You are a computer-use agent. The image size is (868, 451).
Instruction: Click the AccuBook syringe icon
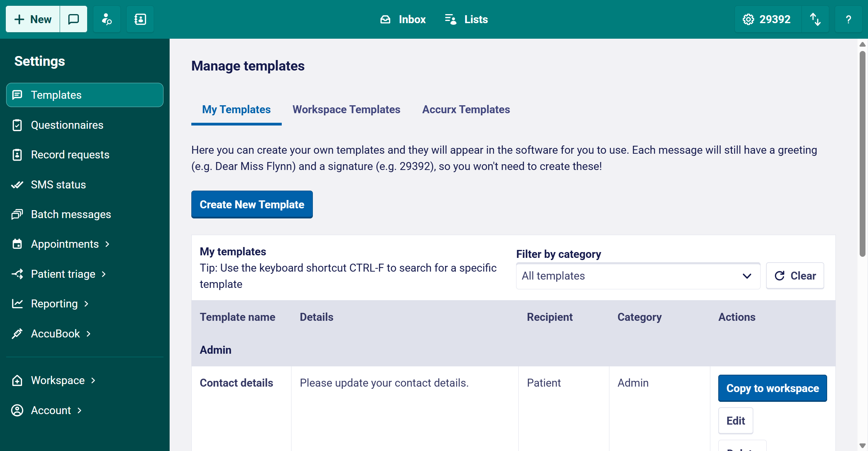[x=17, y=333]
